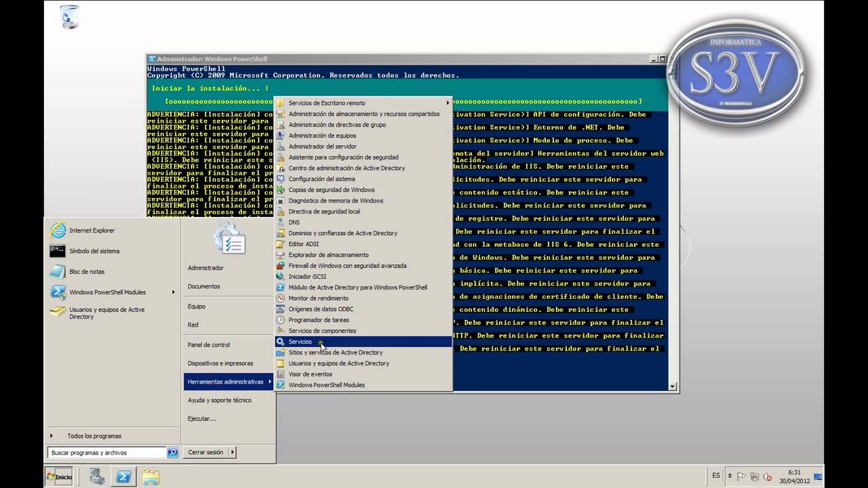868x488 pixels.
Task: Open Símbolo del sistema from Start menu
Action: (x=113, y=251)
